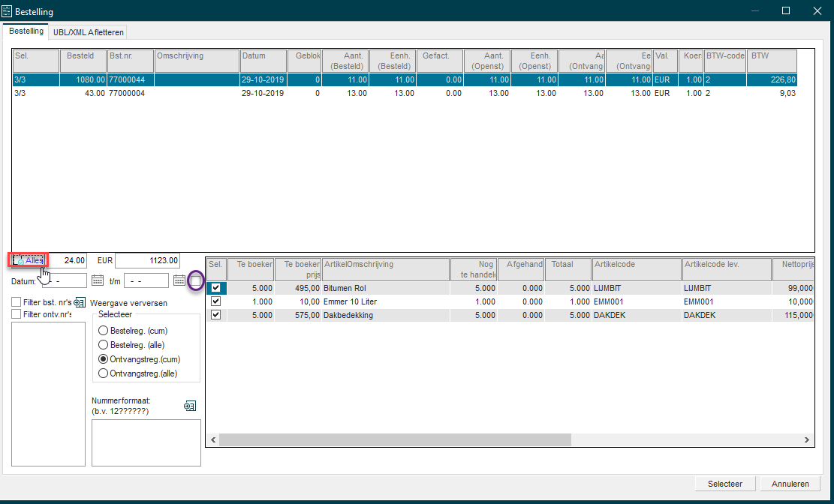834x504 pixels.
Task: Click the horizontal scrollbar right arrow
Action: pyautogui.click(x=806, y=439)
